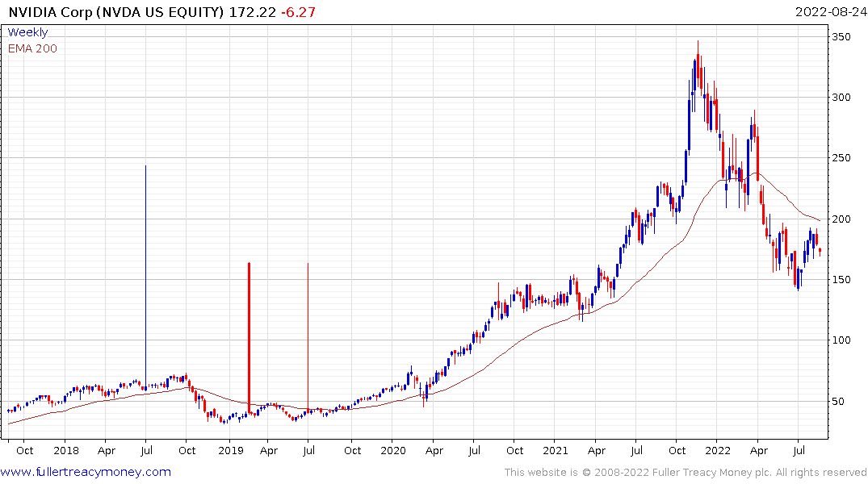Click the 2020 year label on time axis
This screenshot has width=868, height=484.
[x=393, y=450]
